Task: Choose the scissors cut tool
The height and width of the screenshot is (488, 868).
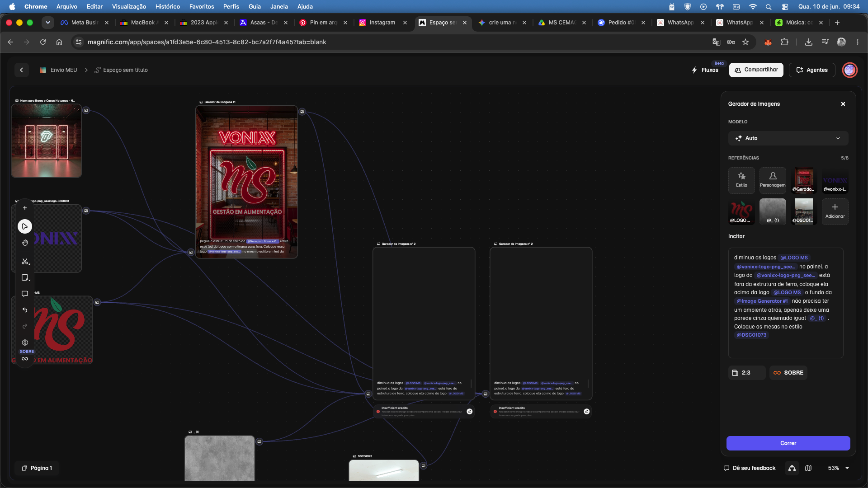Action: tap(25, 262)
